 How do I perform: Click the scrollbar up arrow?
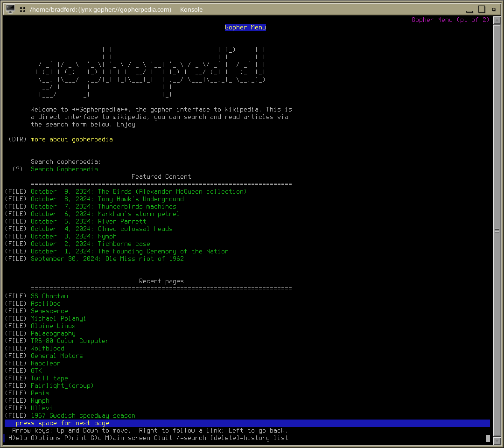click(x=497, y=20)
